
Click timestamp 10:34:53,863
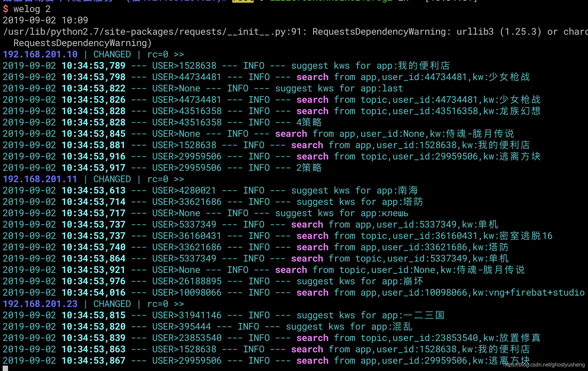(93, 349)
